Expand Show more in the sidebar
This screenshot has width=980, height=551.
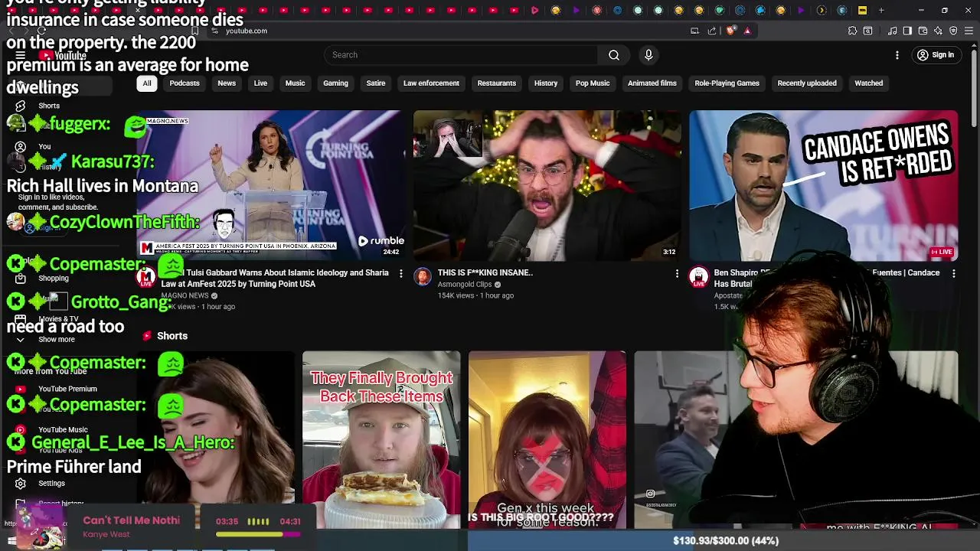click(x=57, y=339)
